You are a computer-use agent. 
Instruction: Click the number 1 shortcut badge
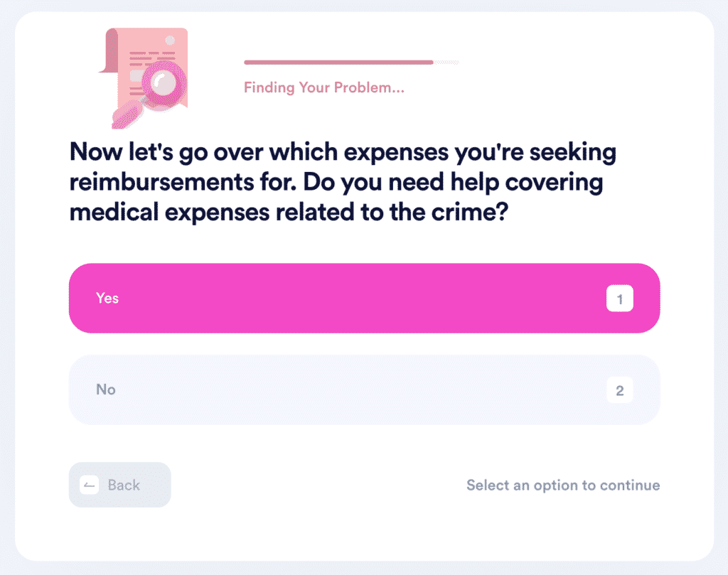619,299
